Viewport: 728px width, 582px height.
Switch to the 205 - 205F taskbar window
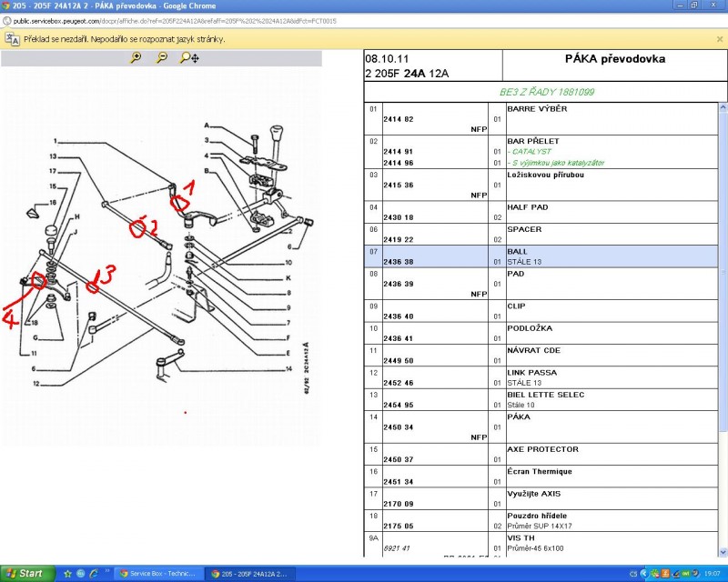[x=252, y=574]
